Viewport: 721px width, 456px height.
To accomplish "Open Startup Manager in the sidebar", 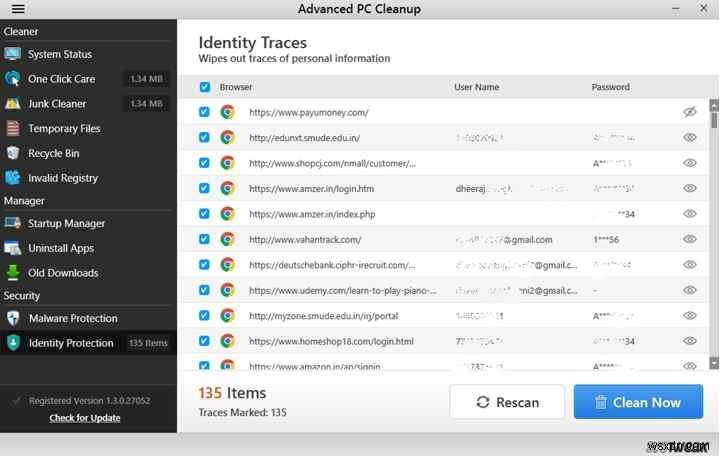I will point(66,223).
